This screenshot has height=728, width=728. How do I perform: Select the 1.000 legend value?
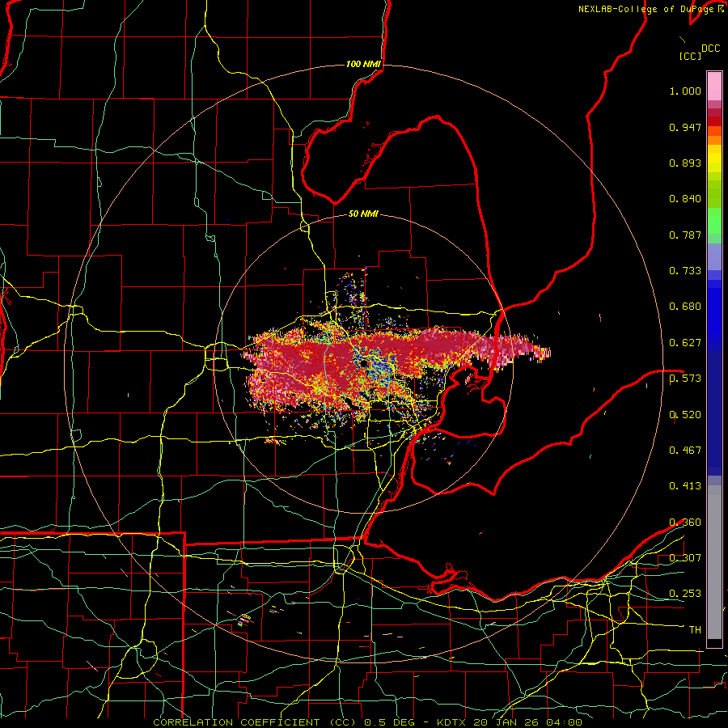[x=685, y=91]
